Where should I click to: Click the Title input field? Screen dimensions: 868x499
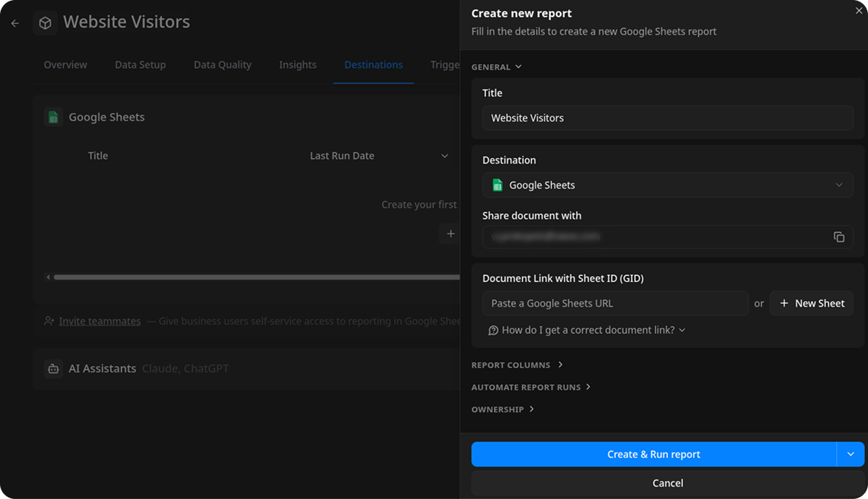668,118
